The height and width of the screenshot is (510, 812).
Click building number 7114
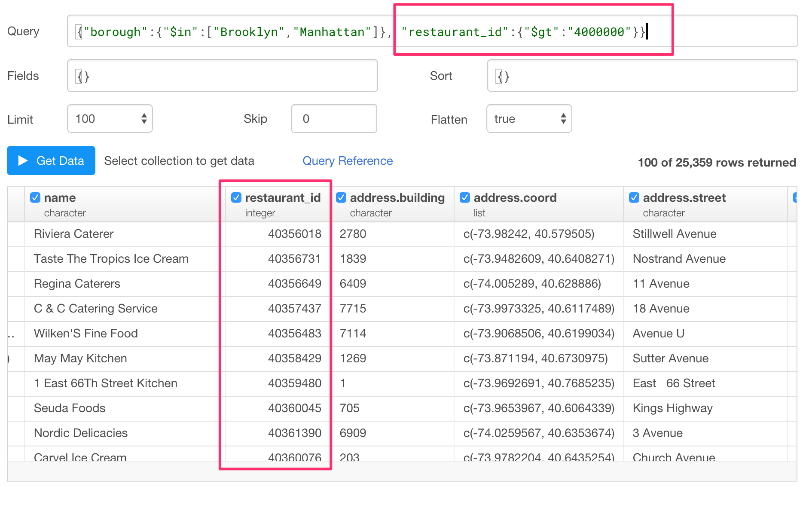pos(353,334)
